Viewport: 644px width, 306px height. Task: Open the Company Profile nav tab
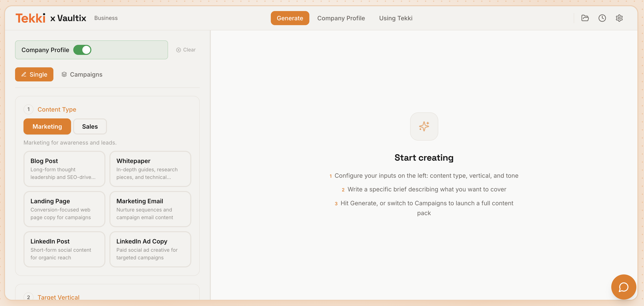click(341, 18)
